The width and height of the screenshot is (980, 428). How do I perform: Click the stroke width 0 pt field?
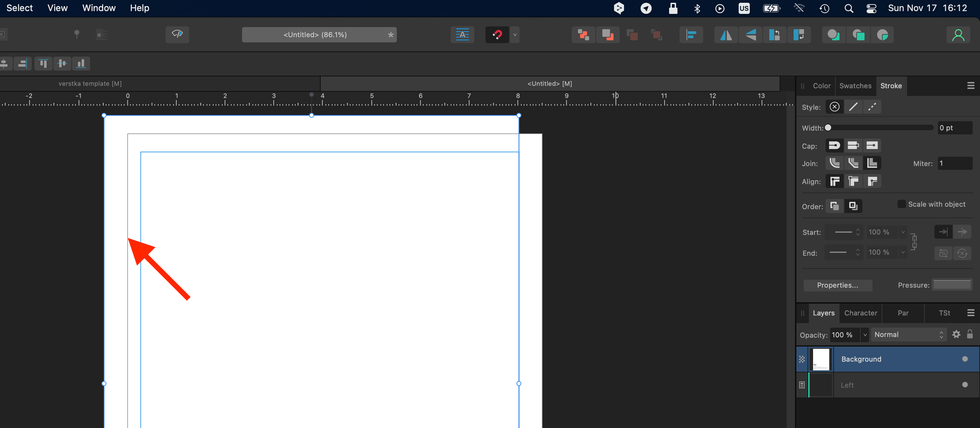pyautogui.click(x=954, y=128)
